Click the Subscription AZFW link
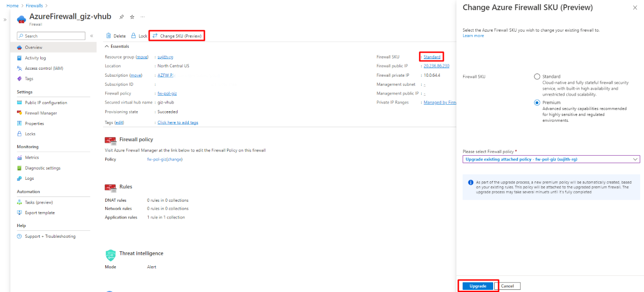This screenshot has height=292, width=644. 165,75
